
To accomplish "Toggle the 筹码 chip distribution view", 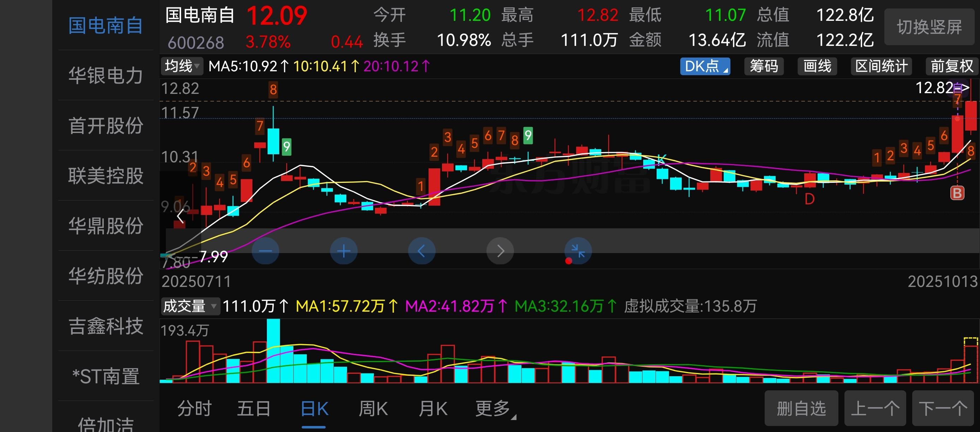I will point(764,66).
